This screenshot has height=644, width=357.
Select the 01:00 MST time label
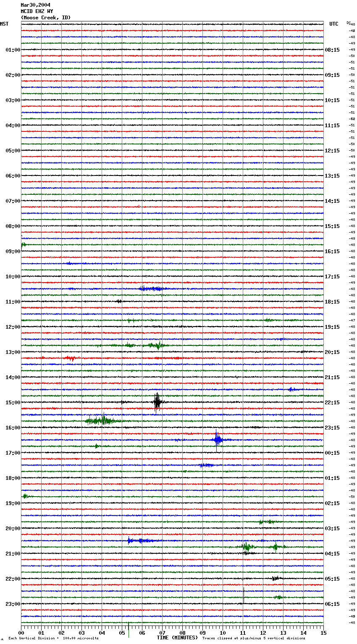pyautogui.click(x=13, y=50)
